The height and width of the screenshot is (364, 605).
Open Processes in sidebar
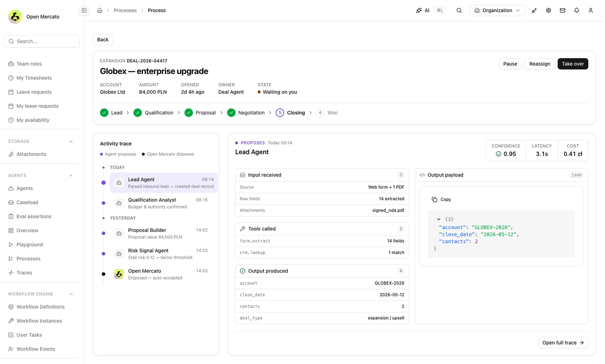[28, 259]
